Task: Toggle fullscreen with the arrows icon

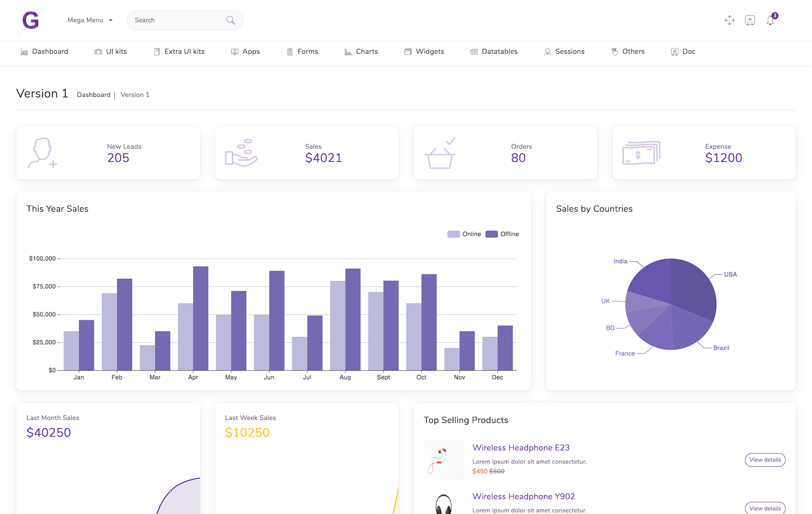Action: tap(729, 20)
